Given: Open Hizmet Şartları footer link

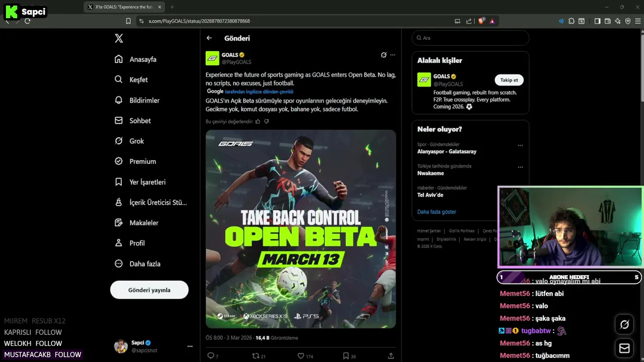Looking at the screenshot, I should pyautogui.click(x=429, y=231).
